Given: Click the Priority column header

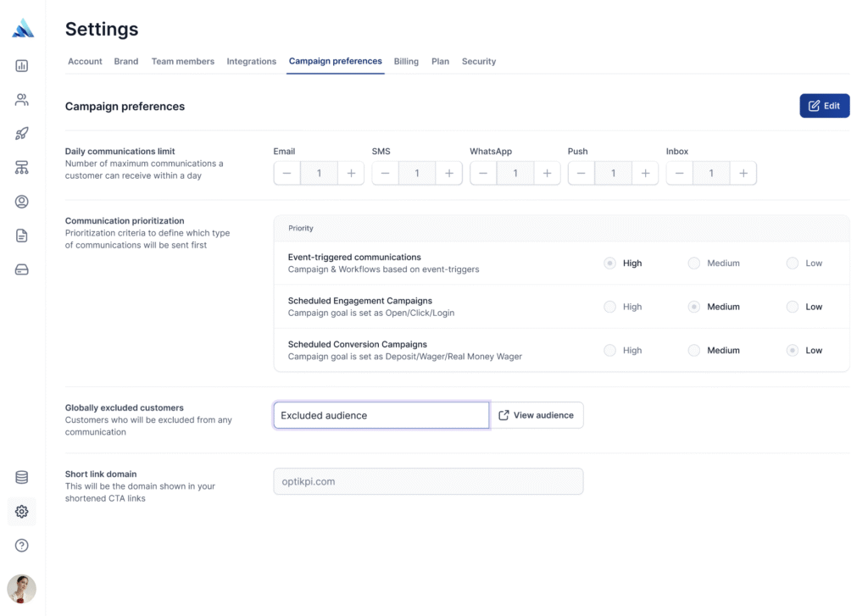Looking at the screenshot, I should click(x=301, y=228).
